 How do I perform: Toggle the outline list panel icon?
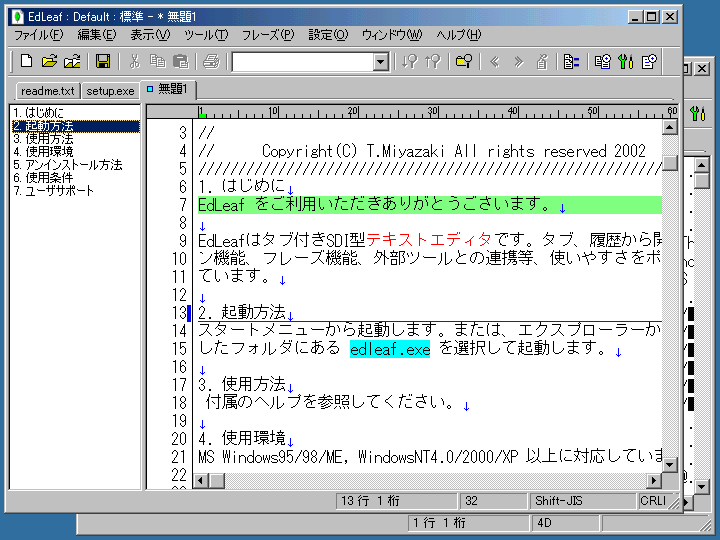coord(571,61)
